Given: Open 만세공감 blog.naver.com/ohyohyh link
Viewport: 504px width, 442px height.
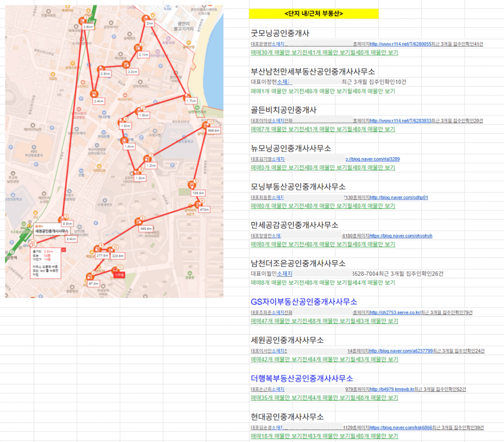Looking at the screenshot, I should pyautogui.click(x=401, y=236).
